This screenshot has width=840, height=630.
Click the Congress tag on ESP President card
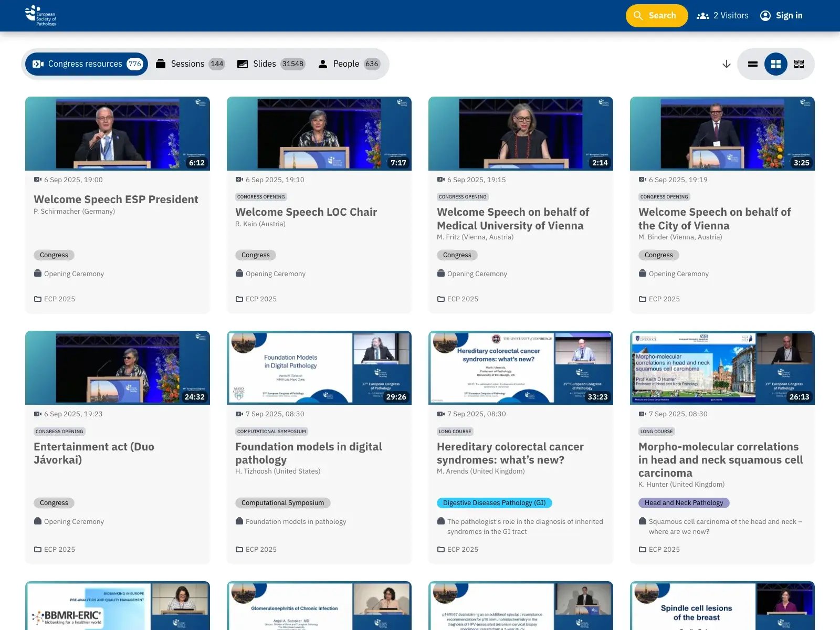(x=54, y=255)
